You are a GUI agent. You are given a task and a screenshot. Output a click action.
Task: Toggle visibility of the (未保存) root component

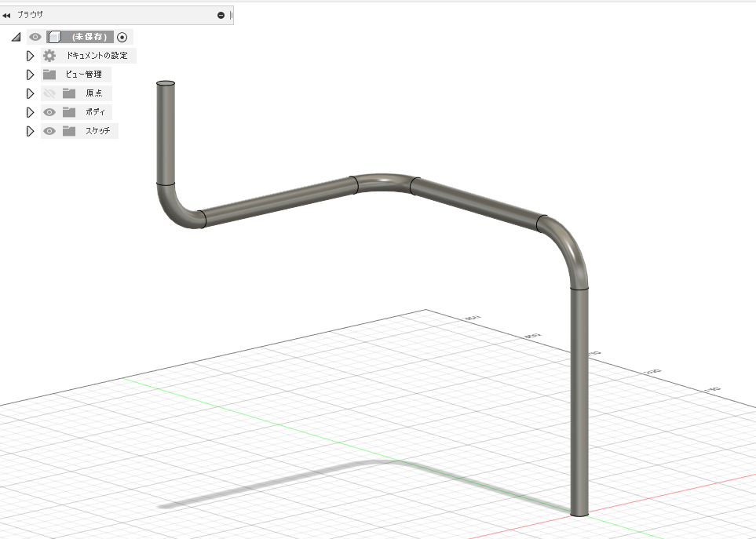(35, 37)
